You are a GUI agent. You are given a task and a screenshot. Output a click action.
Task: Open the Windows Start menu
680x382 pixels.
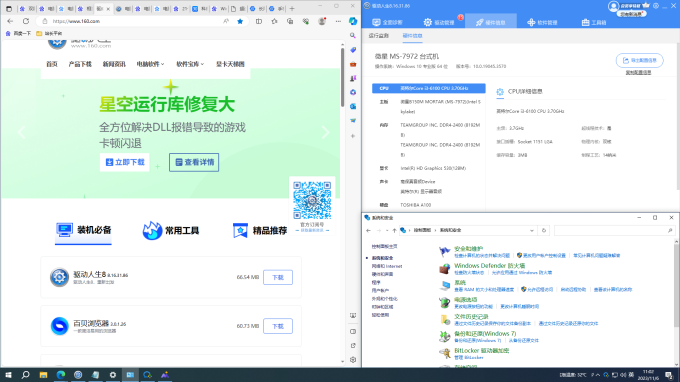point(8,375)
